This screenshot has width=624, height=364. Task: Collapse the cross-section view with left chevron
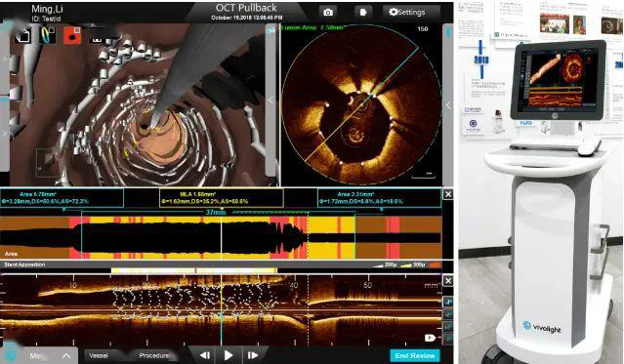[x=271, y=101]
